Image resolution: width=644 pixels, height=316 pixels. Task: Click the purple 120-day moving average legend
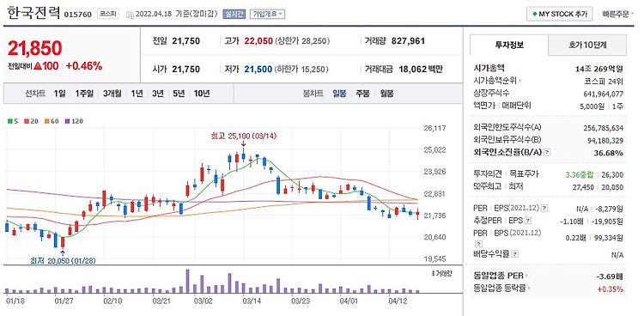point(74,121)
